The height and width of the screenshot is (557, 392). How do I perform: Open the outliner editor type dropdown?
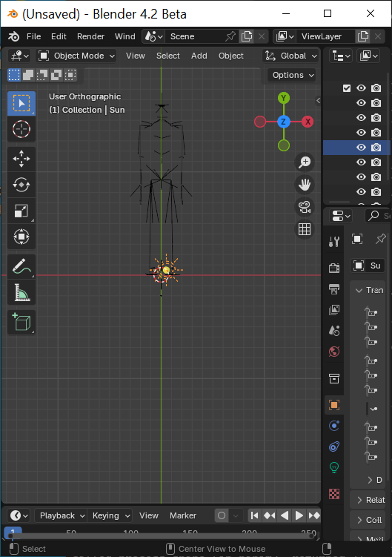(341, 56)
